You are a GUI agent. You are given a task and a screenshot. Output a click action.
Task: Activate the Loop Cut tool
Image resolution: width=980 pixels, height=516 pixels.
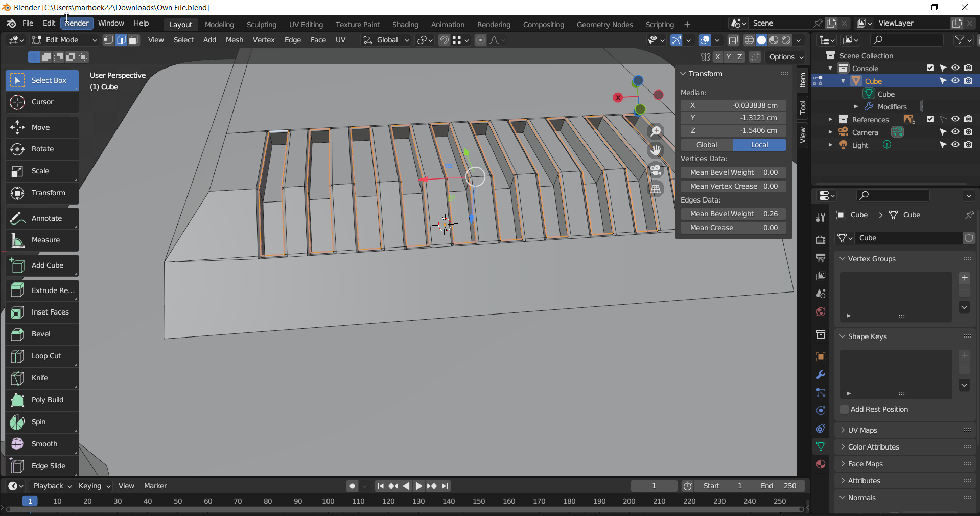tap(42, 356)
